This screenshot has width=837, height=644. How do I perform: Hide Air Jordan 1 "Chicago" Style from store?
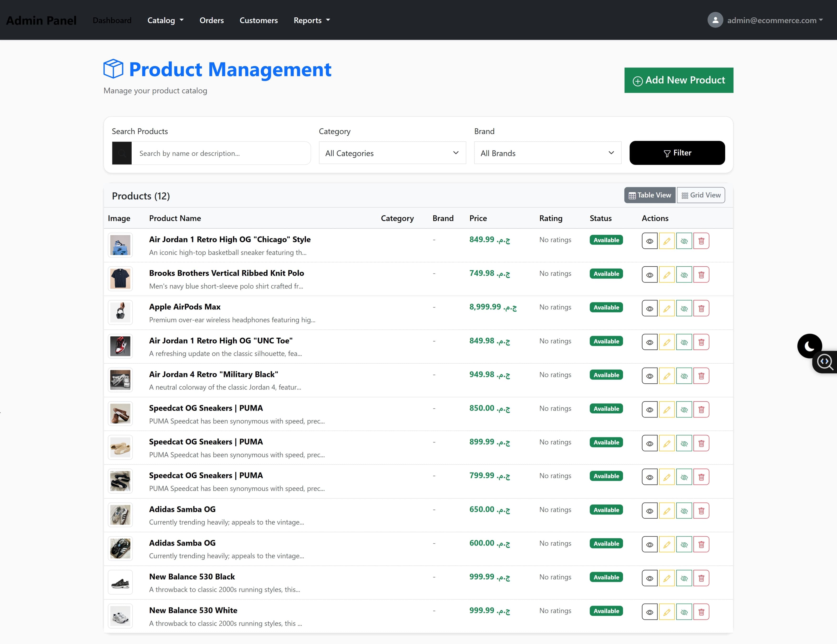tap(684, 241)
